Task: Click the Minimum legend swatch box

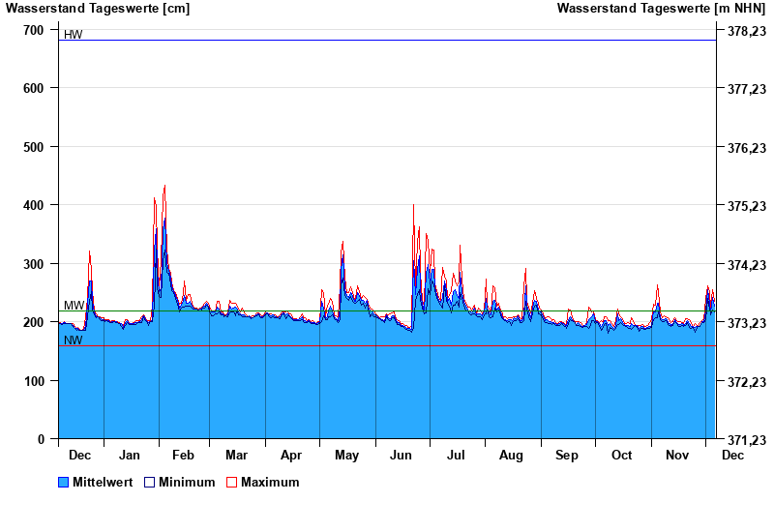Action: 149,482
